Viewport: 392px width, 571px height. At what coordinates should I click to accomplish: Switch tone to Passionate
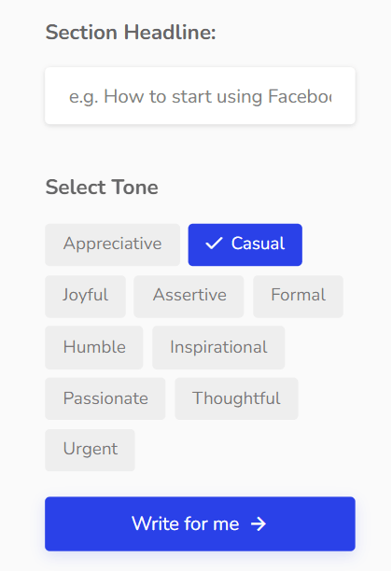105,398
